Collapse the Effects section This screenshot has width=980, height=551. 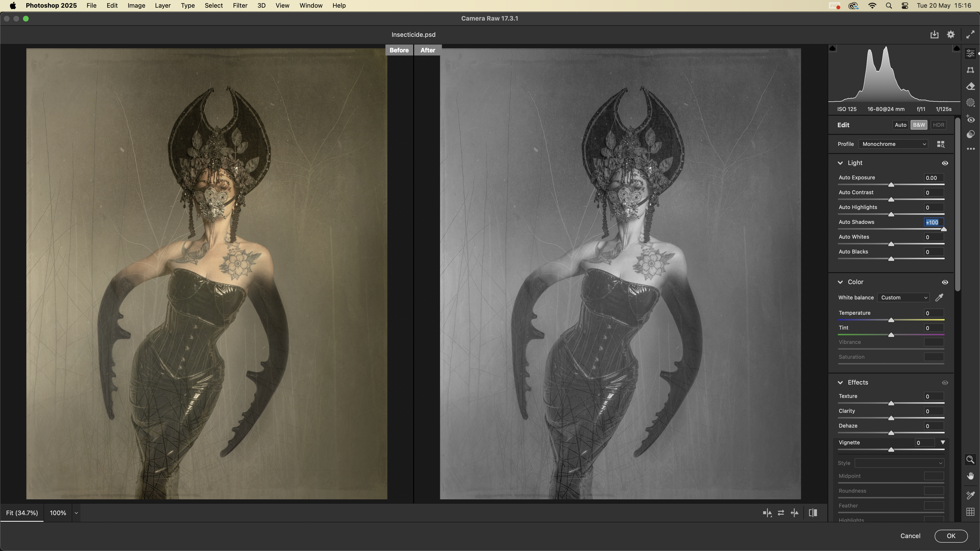pyautogui.click(x=840, y=383)
